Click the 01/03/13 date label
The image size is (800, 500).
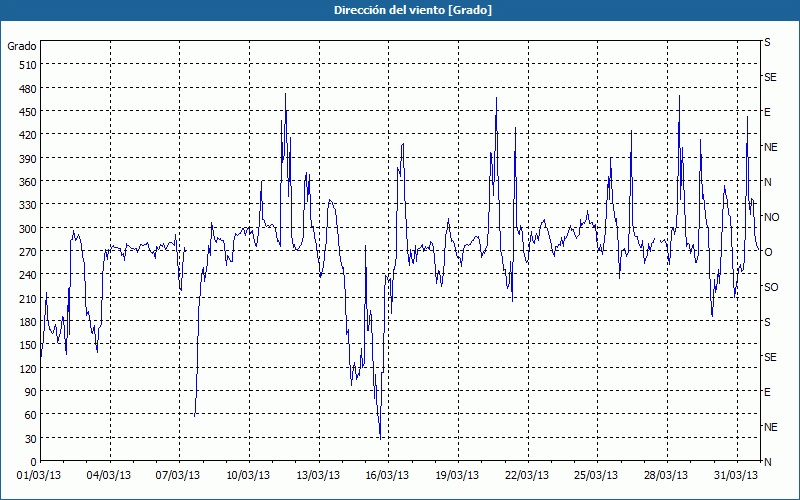(39, 475)
